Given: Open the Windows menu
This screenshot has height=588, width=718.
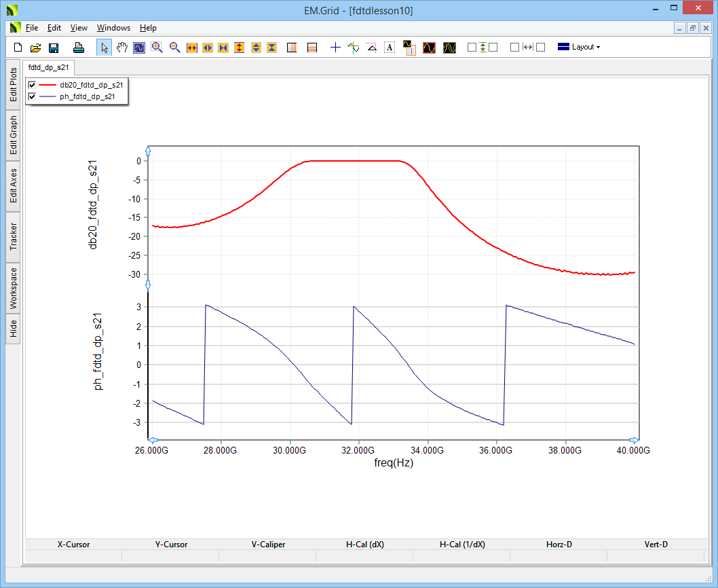Looking at the screenshot, I should (113, 28).
